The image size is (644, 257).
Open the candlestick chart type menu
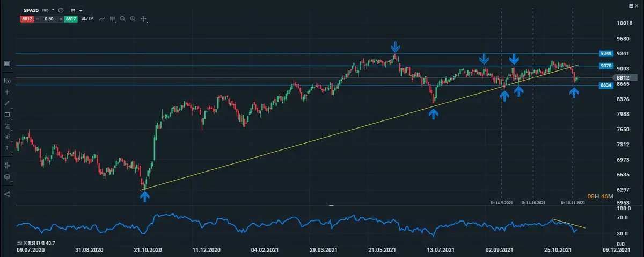(x=112, y=19)
